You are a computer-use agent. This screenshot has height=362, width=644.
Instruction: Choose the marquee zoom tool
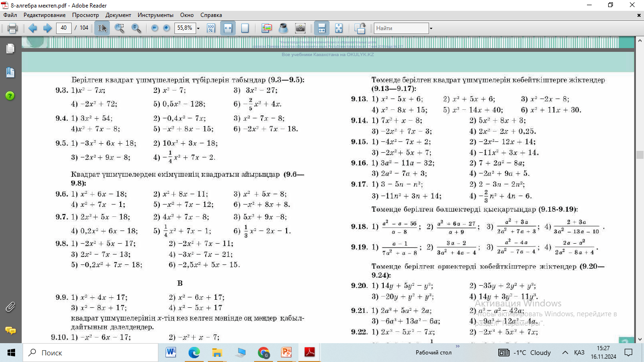[x=119, y=28]
